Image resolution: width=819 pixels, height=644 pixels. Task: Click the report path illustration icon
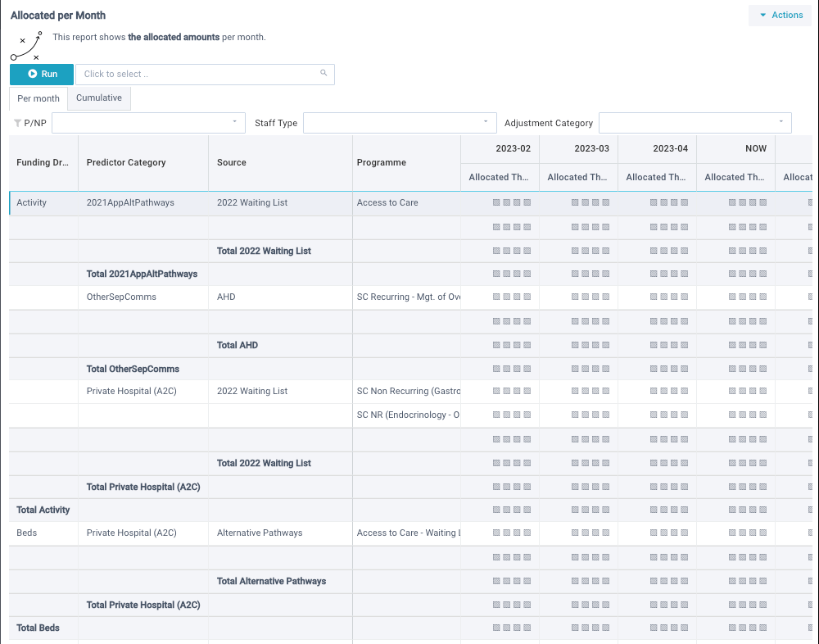26,46
